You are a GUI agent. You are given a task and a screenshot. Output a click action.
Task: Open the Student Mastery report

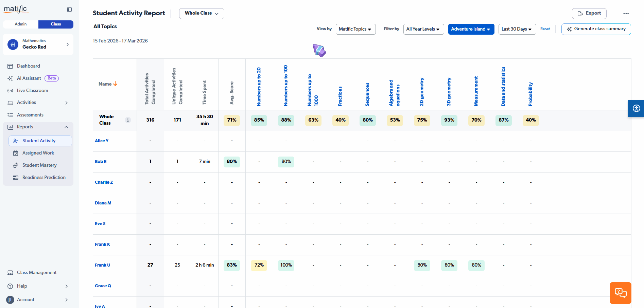[39, 165]
